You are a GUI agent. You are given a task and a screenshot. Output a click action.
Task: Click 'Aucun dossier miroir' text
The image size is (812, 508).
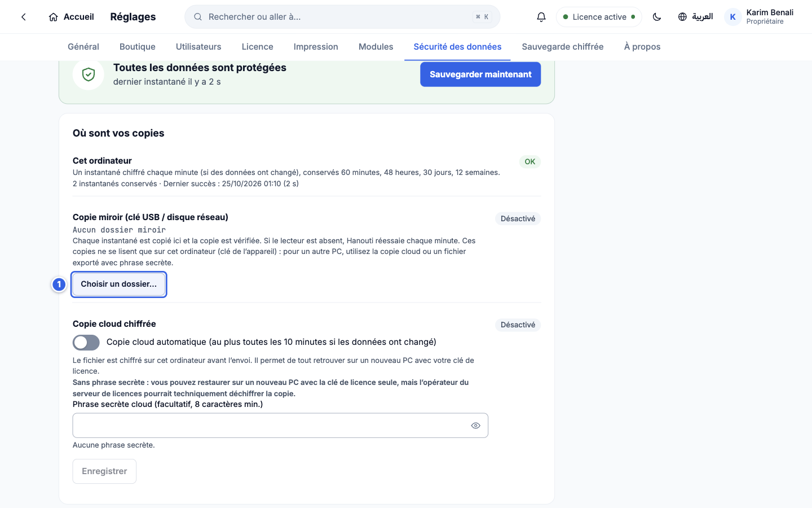[x=119, y=230]
